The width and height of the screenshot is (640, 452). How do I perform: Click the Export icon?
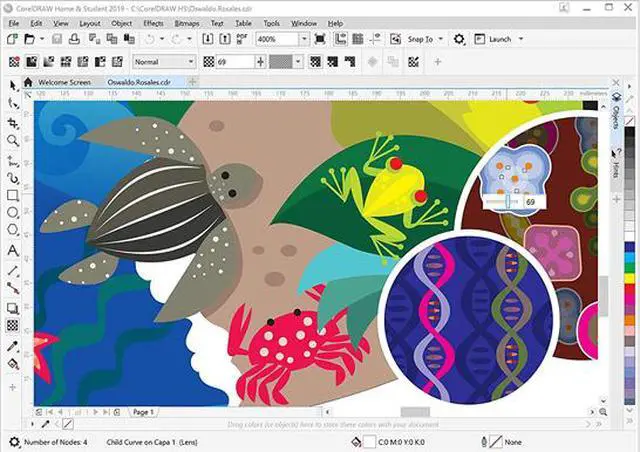225,39
